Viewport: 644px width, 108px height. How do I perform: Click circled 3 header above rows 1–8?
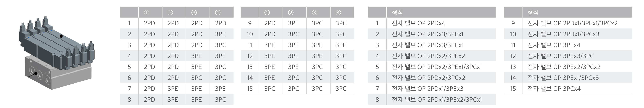194,12
